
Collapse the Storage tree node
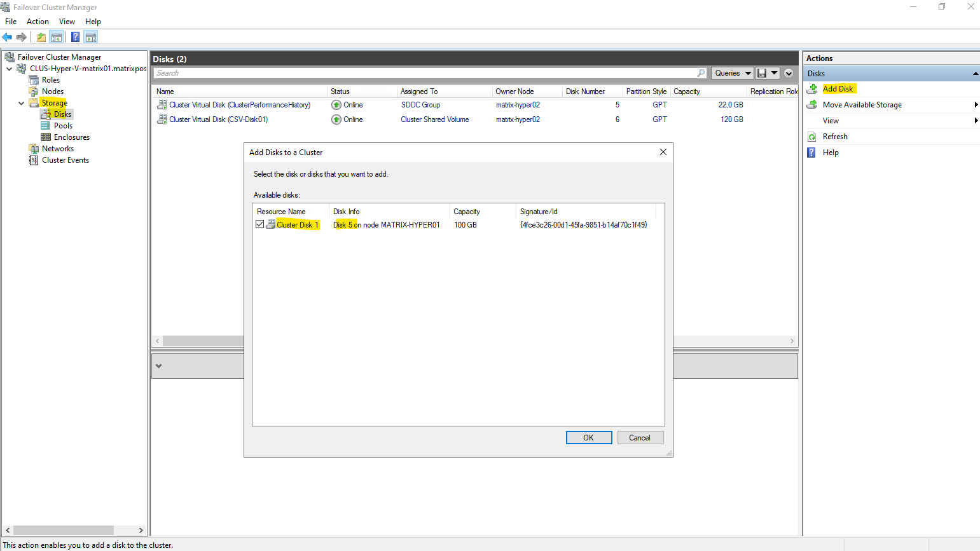pyautogui.click(x=21, y=103)
